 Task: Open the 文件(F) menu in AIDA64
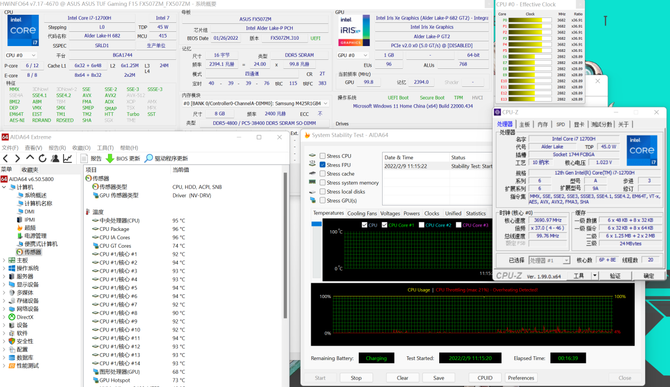[x=10, y=148]
